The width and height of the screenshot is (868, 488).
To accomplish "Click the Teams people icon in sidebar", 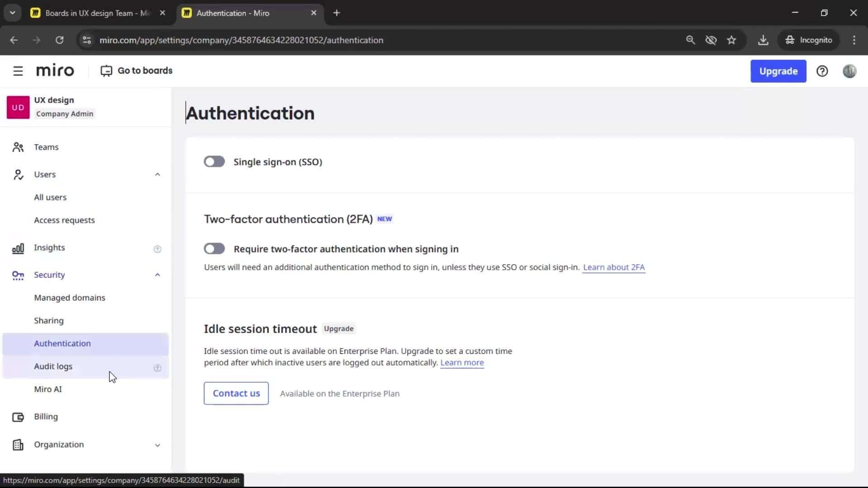I will coord(18,147).
